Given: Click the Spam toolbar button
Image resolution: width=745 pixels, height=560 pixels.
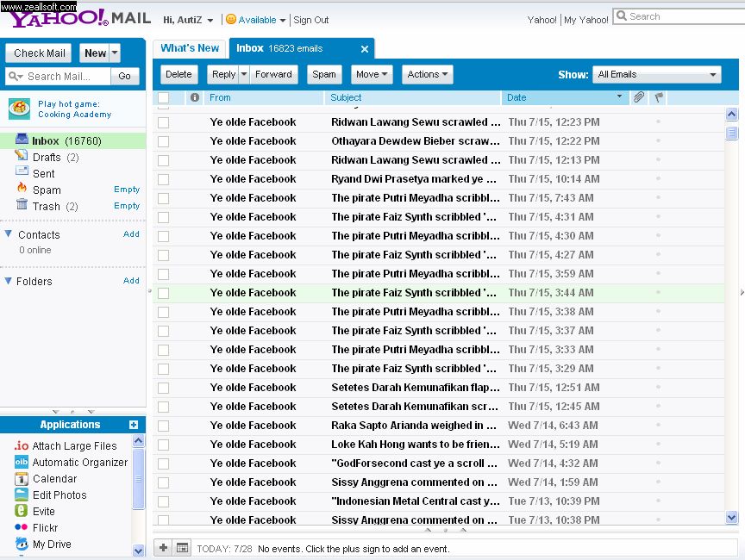Looking at the screenshot, I should pyautogui.click(x=324, y=74).
